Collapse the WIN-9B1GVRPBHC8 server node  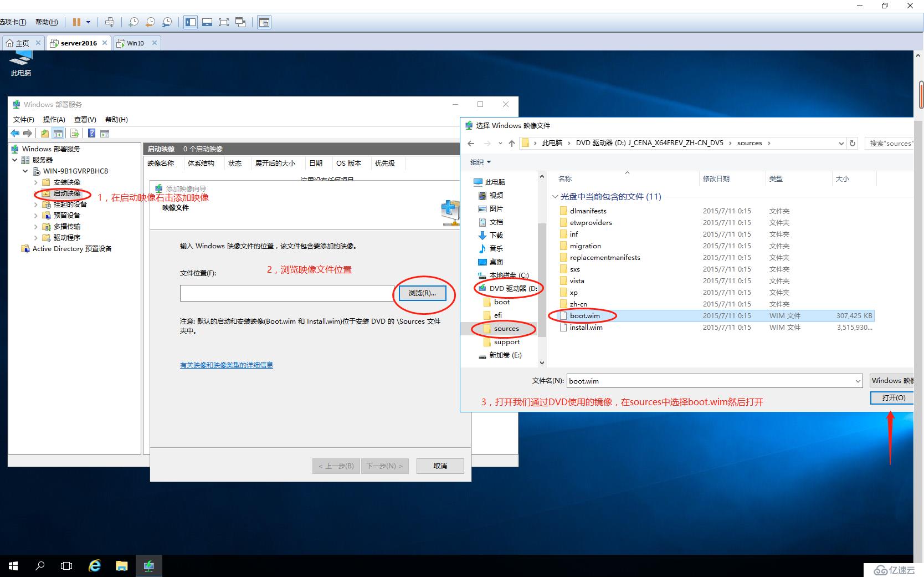tap(25, 171)
